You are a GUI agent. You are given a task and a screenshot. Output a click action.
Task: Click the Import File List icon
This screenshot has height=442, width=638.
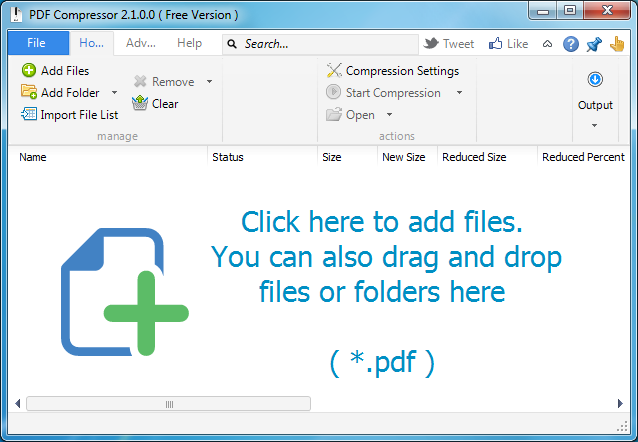29,114
